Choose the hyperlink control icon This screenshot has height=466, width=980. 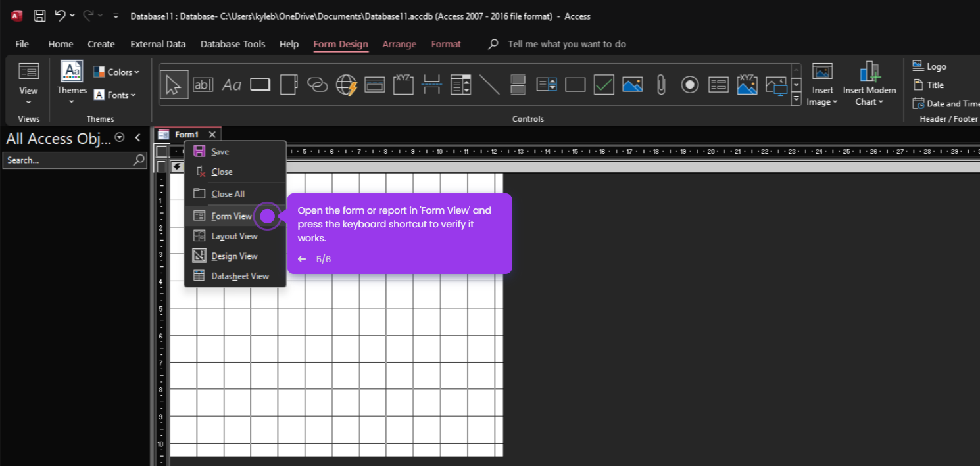317,84
